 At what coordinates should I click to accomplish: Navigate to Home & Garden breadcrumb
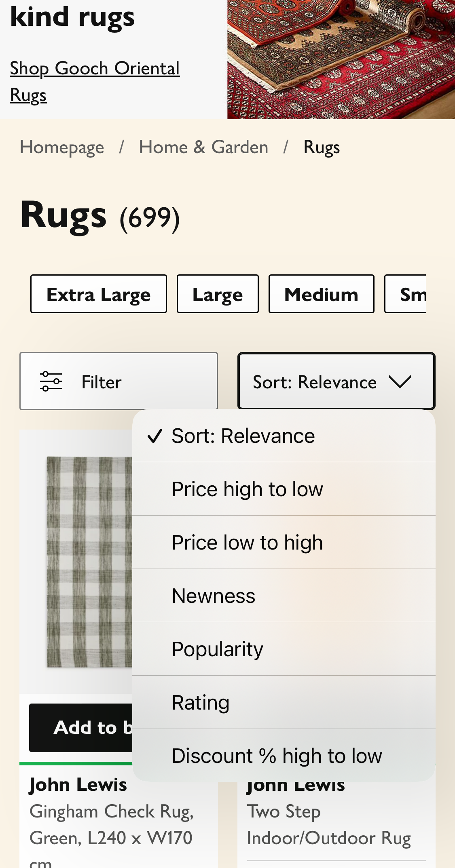(203, 147)
